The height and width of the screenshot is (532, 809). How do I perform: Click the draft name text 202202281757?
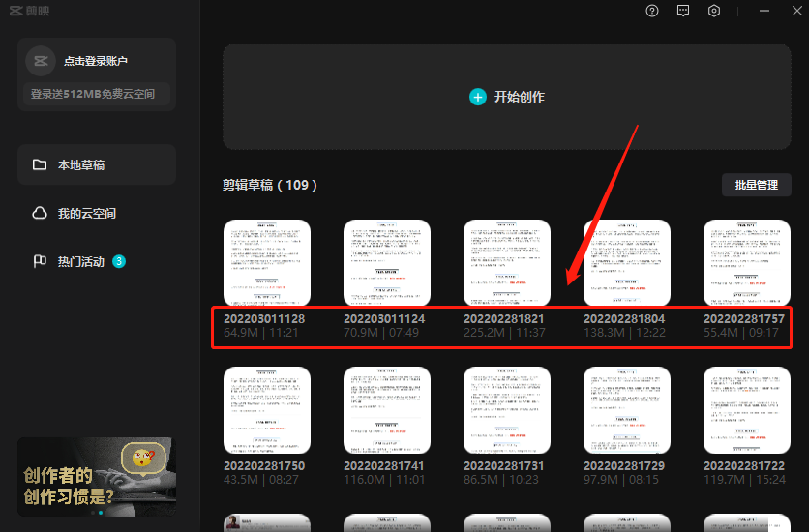pyautogui.click(x=744, y=319)
